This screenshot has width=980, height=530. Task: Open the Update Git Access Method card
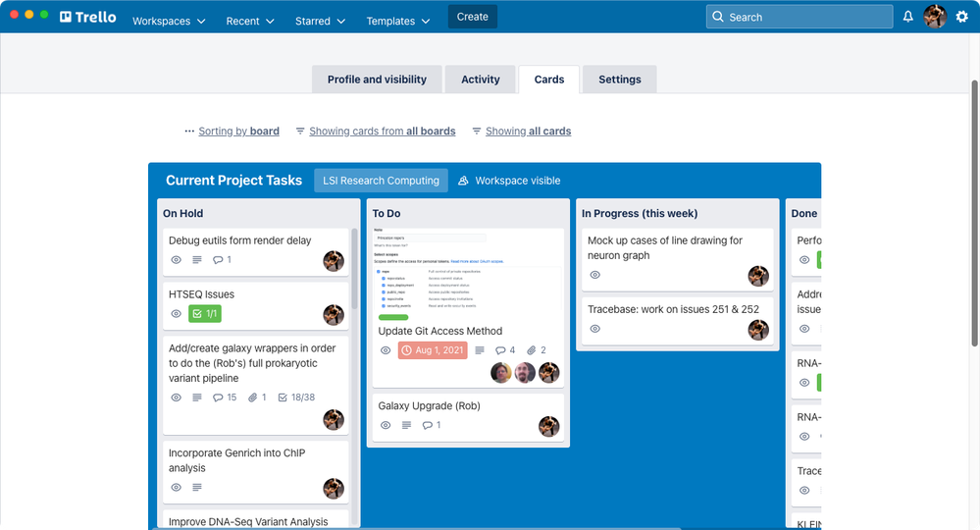440,331
